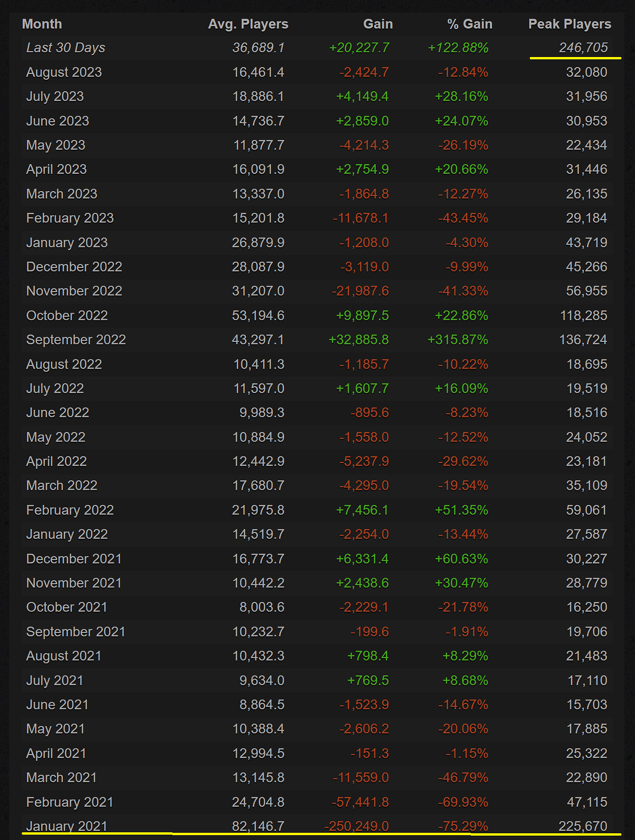This screenshot has height=840, width=635.
Task: Click the +122.88% gain percentage
Action: click(458, 48)
